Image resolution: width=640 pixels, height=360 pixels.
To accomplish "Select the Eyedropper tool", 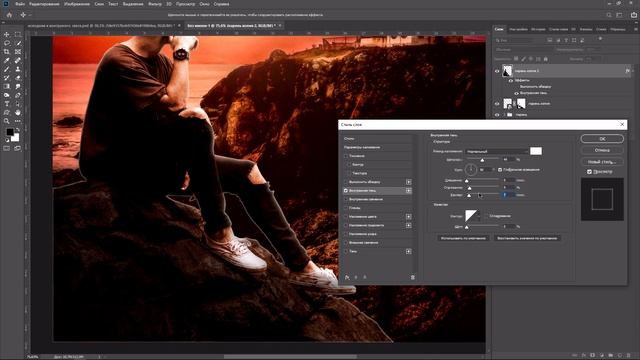I will [7, 60].
